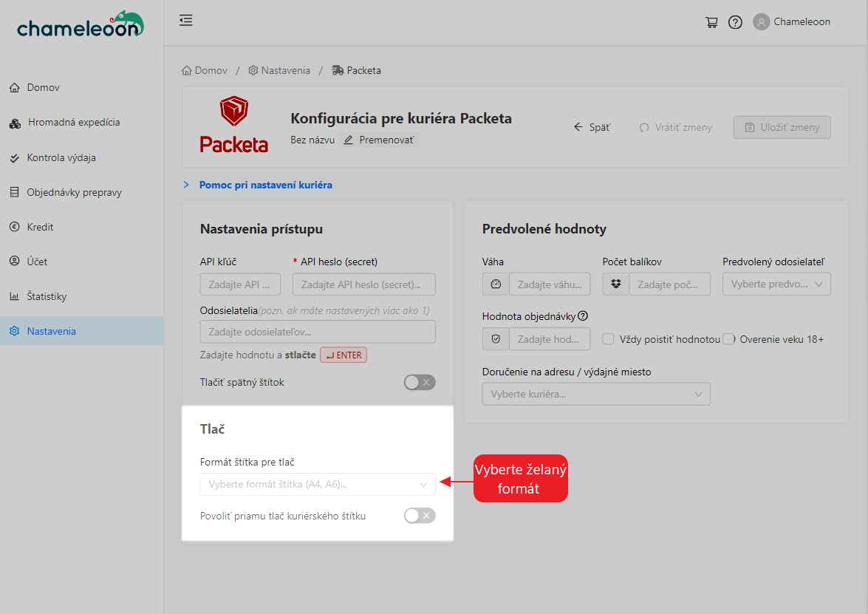Click the API heslo (secret) input field

click(363, 284)
